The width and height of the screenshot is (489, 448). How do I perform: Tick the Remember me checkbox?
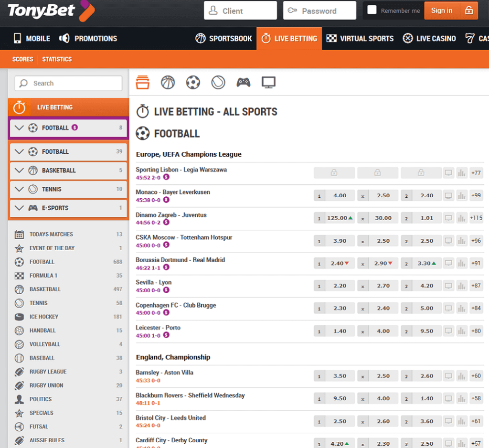point(372,10)
